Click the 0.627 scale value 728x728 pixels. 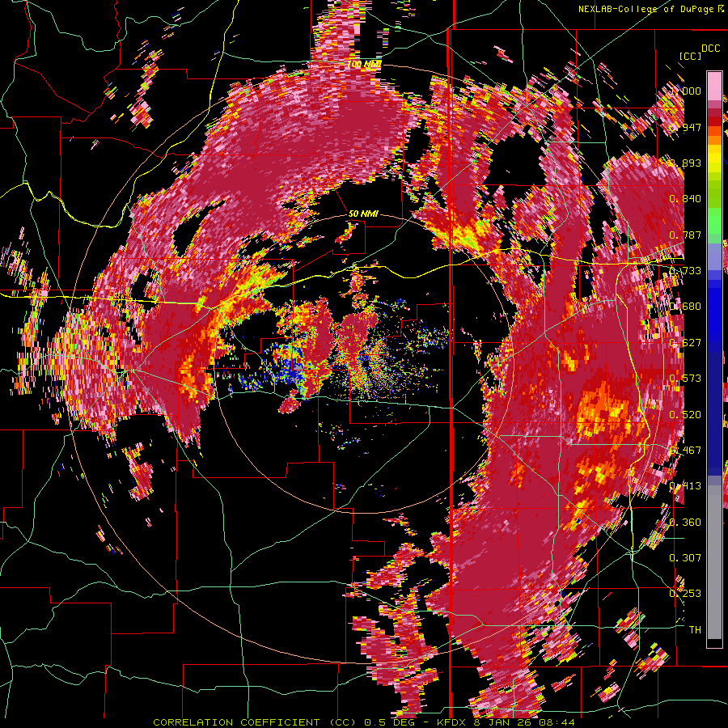click(685, 343)
